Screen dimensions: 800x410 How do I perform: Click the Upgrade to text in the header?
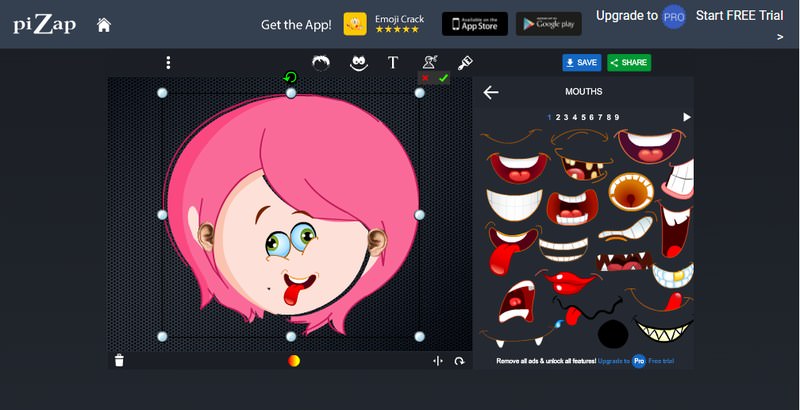click(627, 16)
